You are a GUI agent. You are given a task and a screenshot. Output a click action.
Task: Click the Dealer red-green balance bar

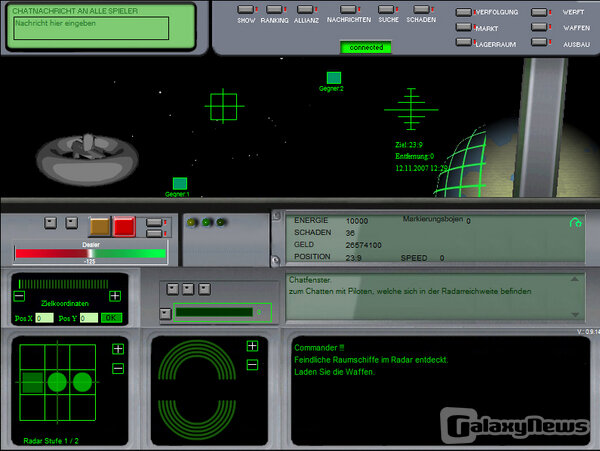91,254
